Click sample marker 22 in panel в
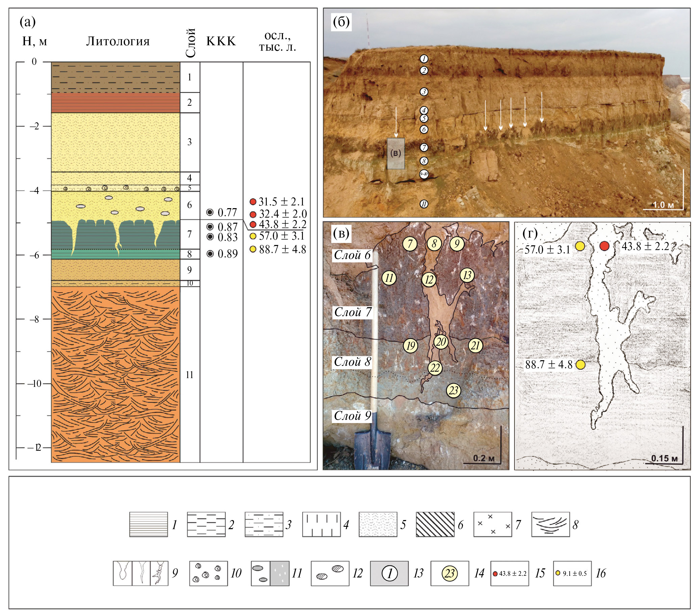 [x=434, y=368]
